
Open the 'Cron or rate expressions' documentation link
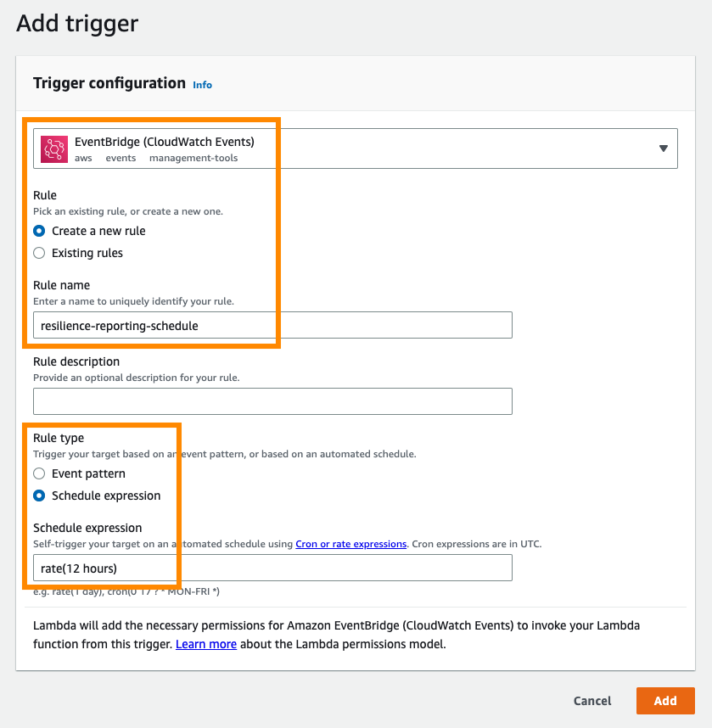(x=350, y=544)
